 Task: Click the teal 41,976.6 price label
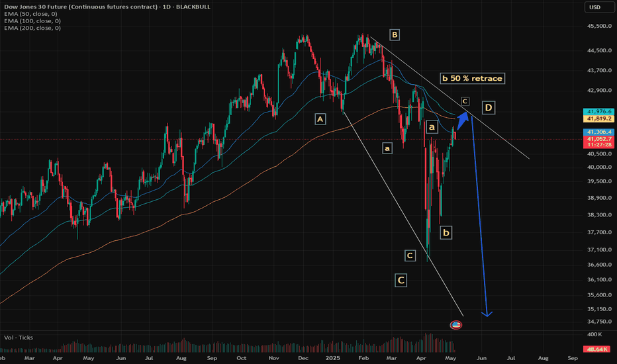(x=599, y=112)
